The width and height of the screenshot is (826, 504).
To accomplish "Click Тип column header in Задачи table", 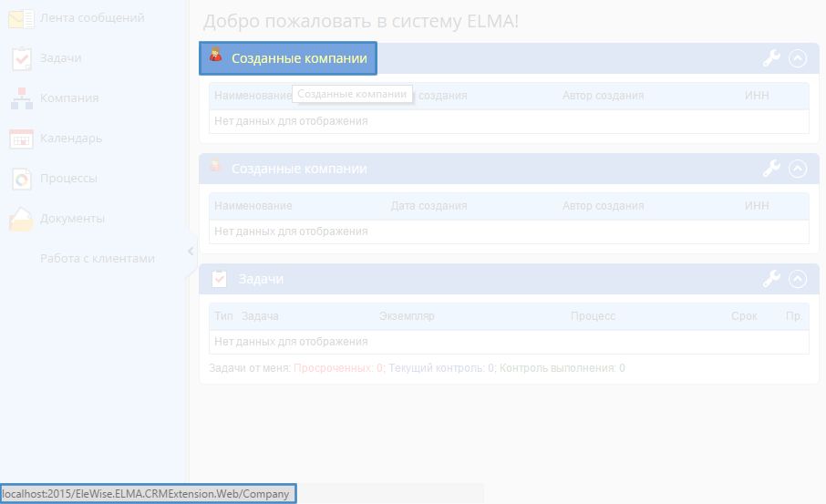I will [x=223, y=316].
